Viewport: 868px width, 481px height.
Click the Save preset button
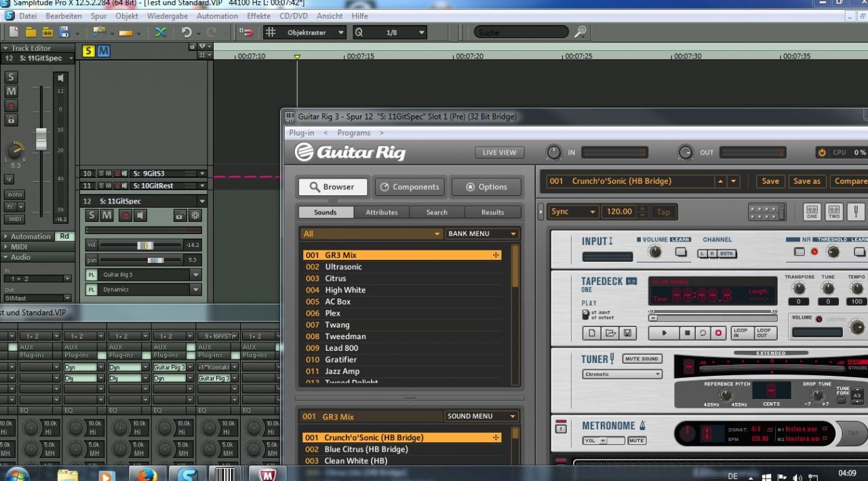tap(770, 181)
